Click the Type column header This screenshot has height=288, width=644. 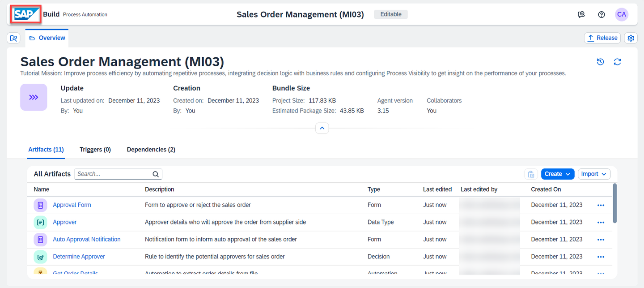click(374, 189)
